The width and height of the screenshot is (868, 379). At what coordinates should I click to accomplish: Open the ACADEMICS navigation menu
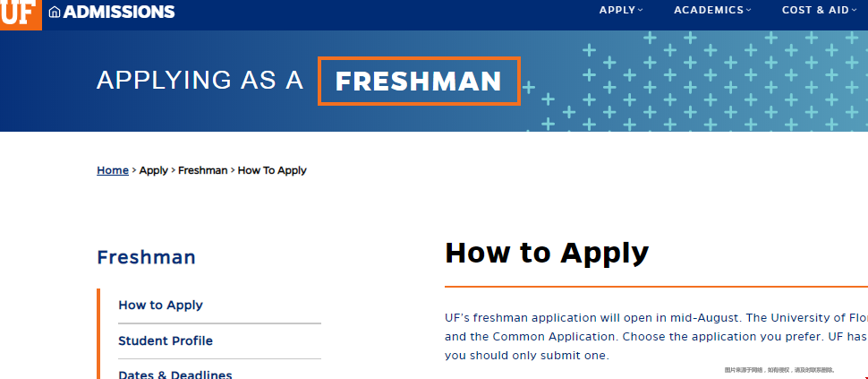709,10
